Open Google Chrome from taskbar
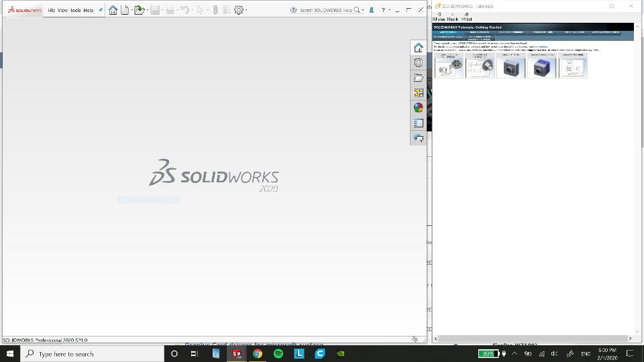Viewport: 644px width, 362px height. tap(258, 354)
